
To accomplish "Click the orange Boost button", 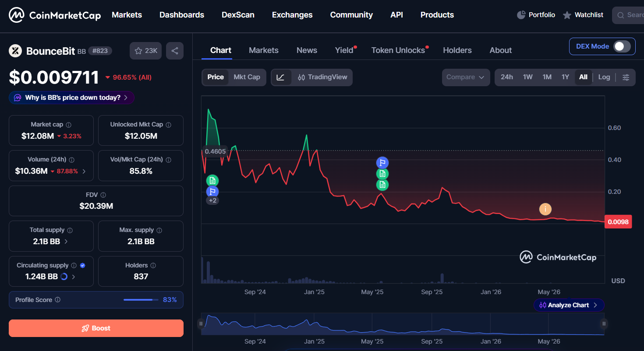I will pos(96,328).
